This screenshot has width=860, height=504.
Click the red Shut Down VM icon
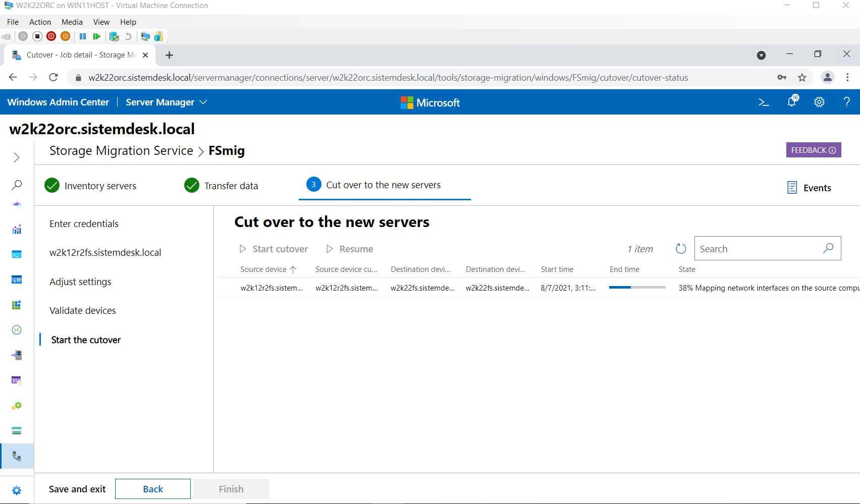[51, 36]
